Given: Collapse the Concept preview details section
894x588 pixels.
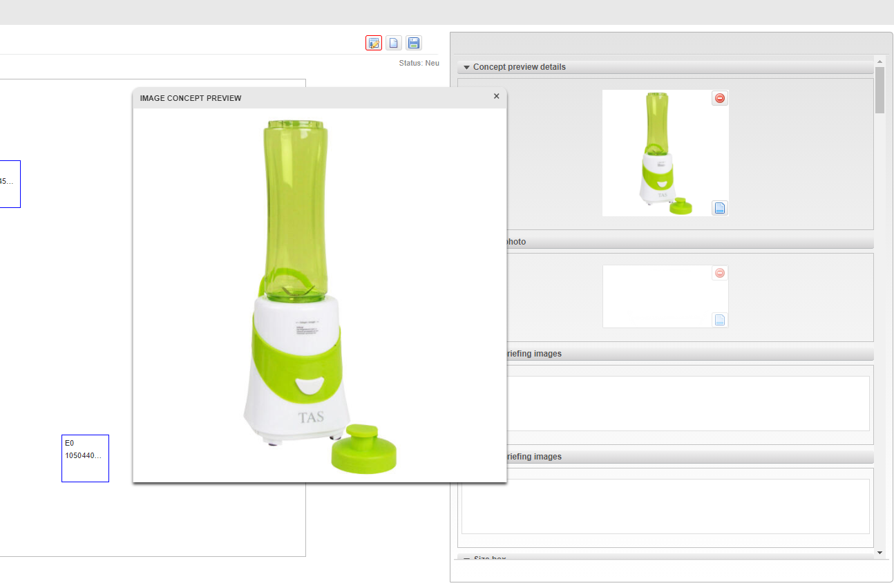Looking at the screenshot, I should tap(466, 67).
